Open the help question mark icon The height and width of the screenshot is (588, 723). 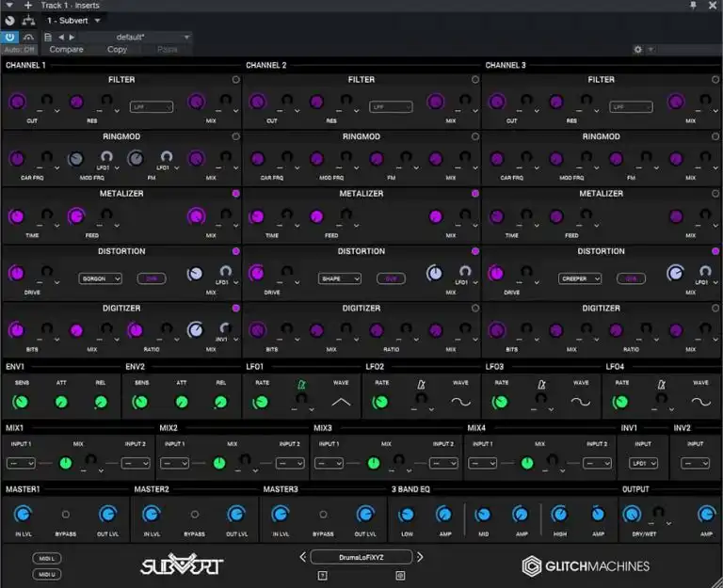(x=322, y=575)
